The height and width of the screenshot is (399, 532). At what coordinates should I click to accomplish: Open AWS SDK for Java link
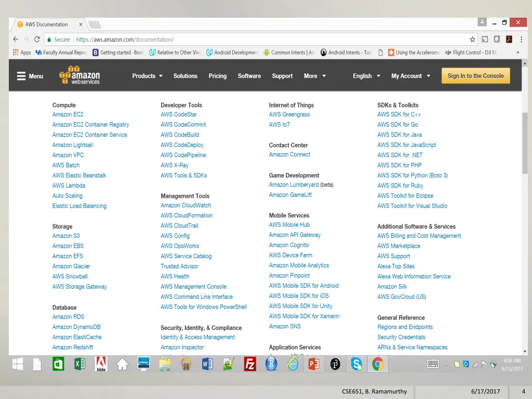click(x=400, y=135)
